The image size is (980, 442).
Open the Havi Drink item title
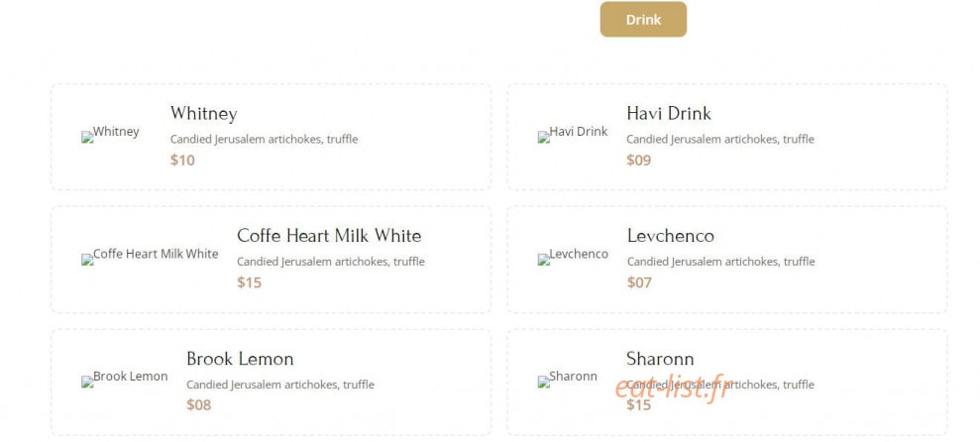tap(669, 113)
